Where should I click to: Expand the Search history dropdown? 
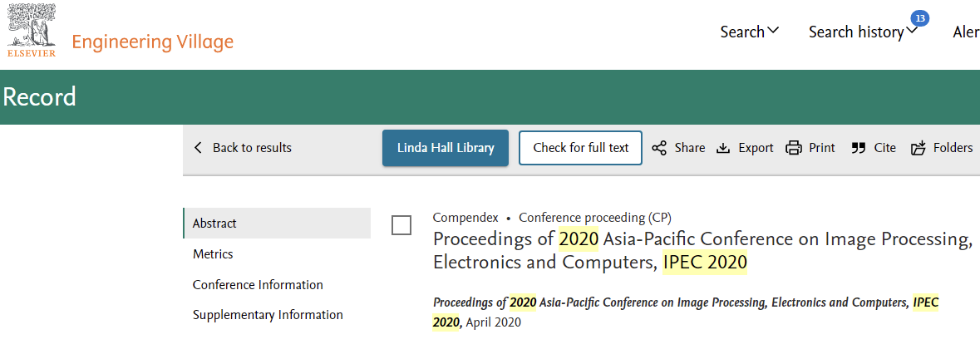coord(863,32)
